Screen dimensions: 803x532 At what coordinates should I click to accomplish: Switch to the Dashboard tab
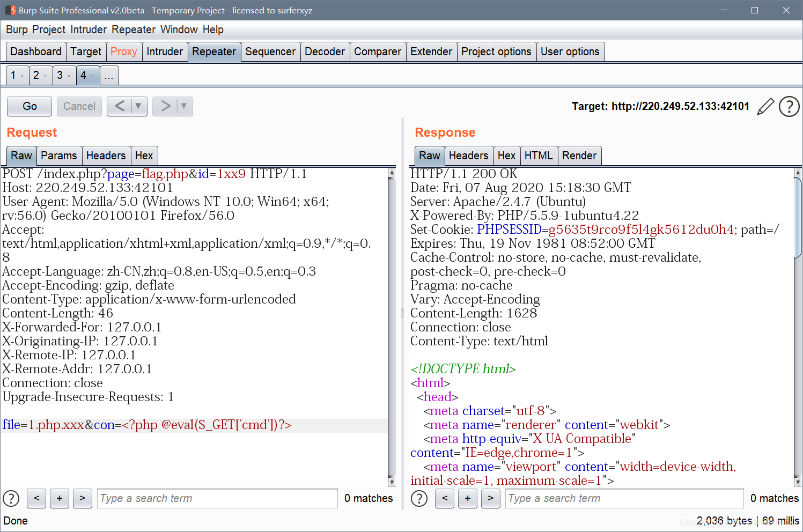(x=36, y=51)
